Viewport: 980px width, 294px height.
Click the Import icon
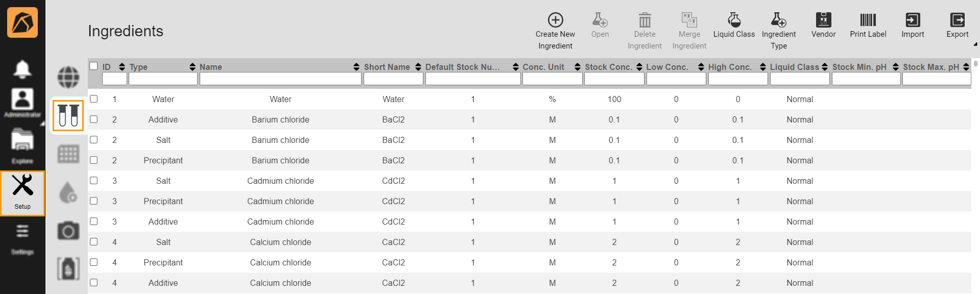coord(913,20)
